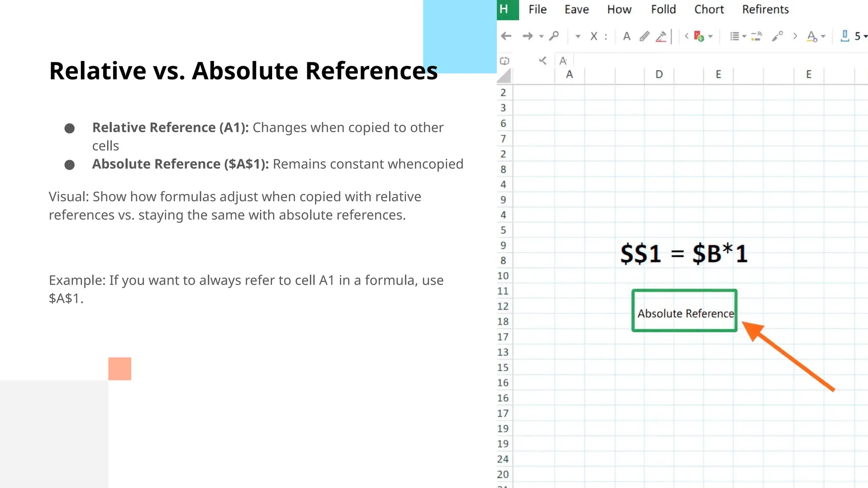Click the 'Absolute Reference ($A$1):' bold text
The image size is (868, 488).
(181, 164)
